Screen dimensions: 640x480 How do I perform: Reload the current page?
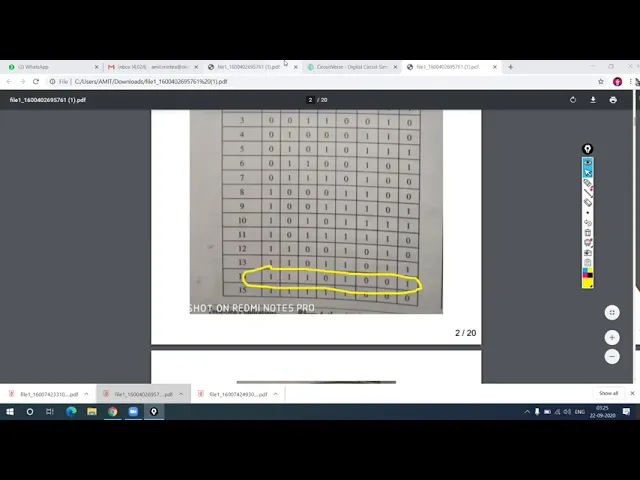(x=36, y=82)
